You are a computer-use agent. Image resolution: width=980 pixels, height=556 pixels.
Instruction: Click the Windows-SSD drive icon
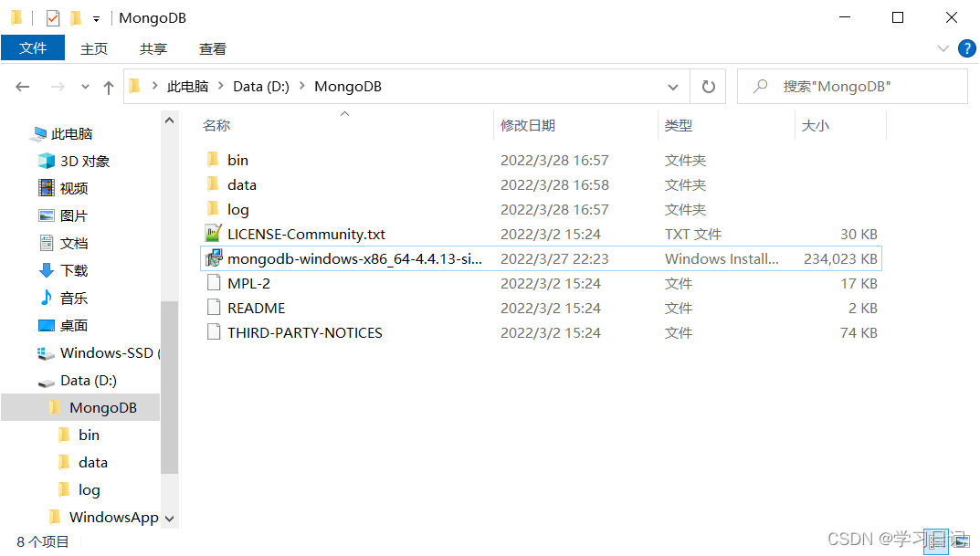coord(47,353)
